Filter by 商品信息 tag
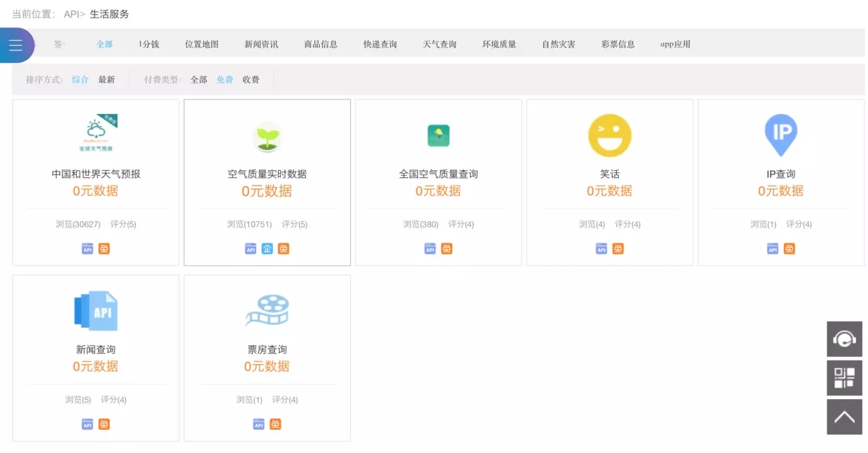Viewport: 868px width, 453px height. 321,44
